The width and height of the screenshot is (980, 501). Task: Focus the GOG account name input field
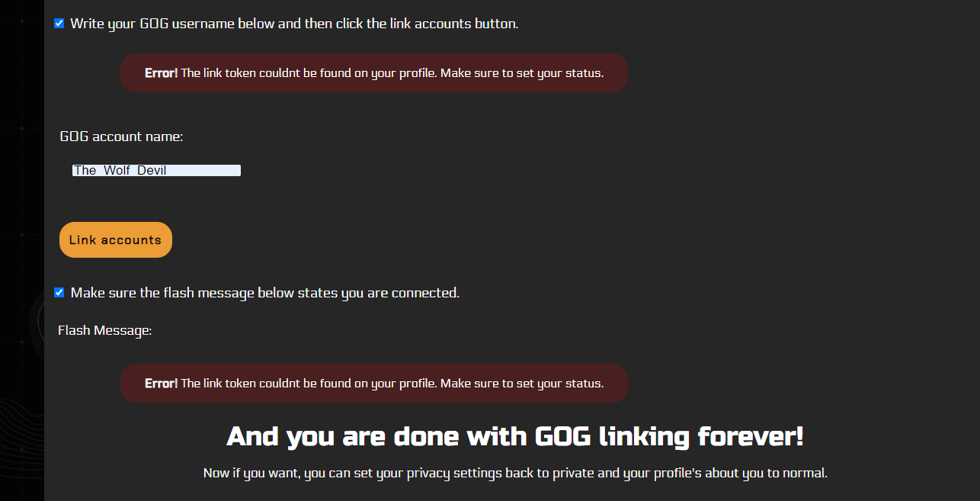tap(156, 171)
